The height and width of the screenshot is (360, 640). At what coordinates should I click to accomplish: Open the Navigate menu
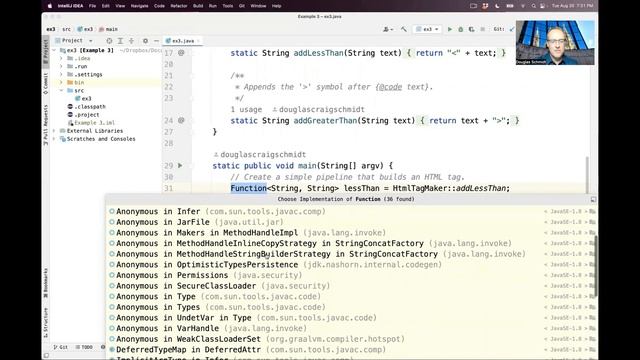point(140,6)
